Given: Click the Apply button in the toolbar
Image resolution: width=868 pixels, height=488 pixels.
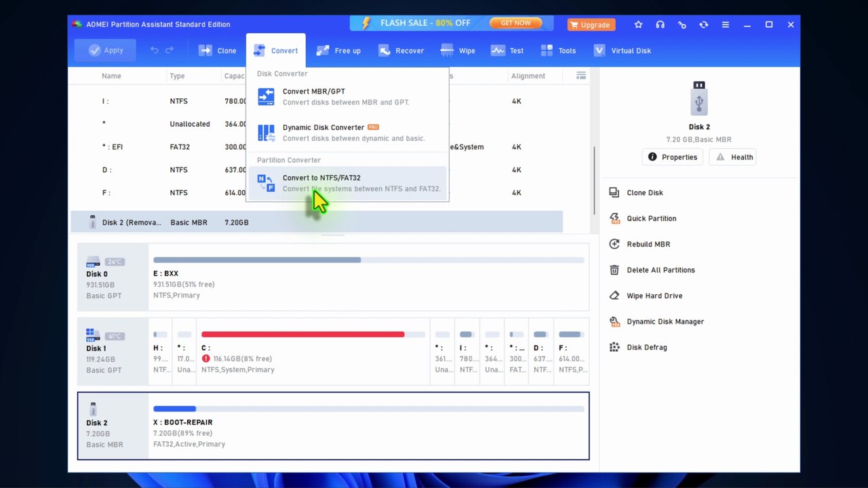Looking at the screenshot, I should (x=105, y=50).
